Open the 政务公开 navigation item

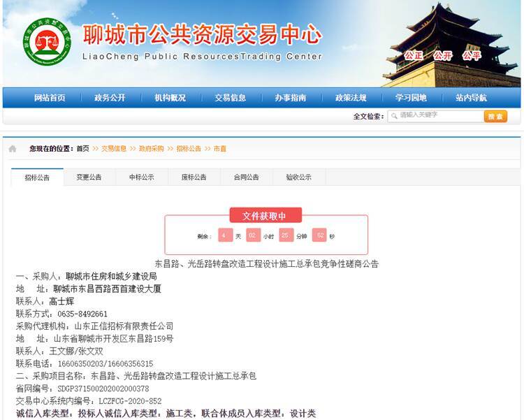tap(110, 98)
